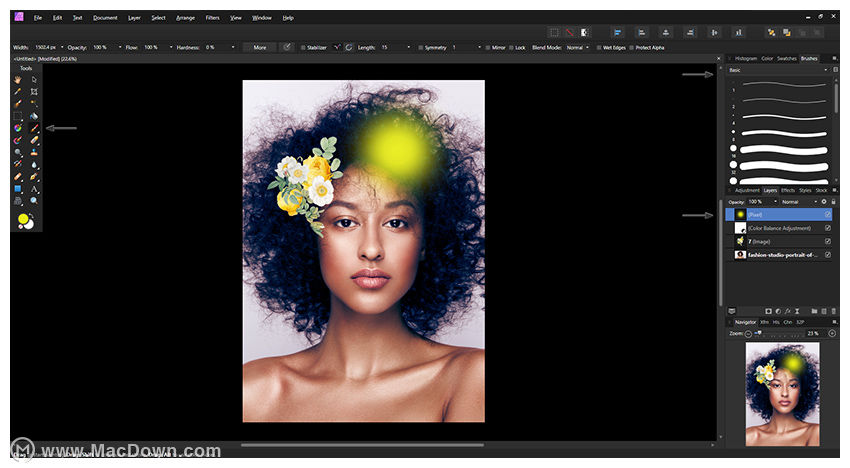Click the Add Pixel Layer icon
The width and height of the screenshot is (850, 468).
824,311
